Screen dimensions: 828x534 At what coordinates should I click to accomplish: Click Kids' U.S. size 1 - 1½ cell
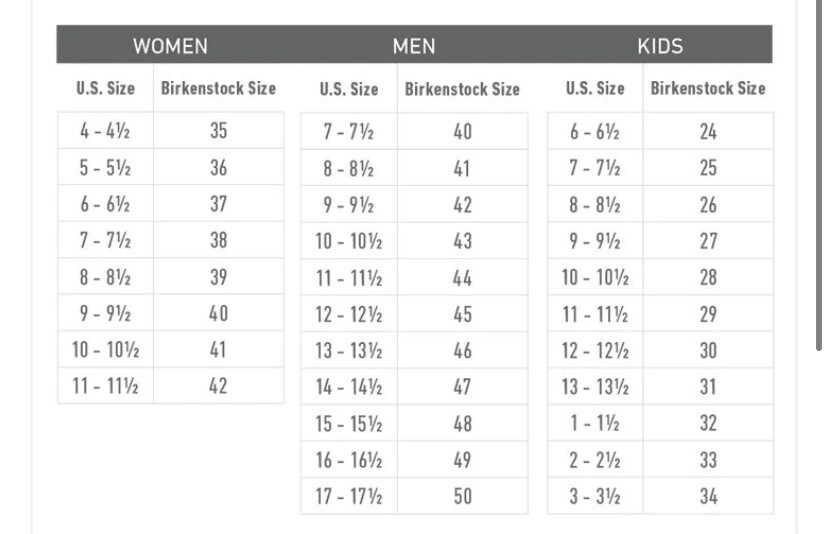(x=595, y=423)
